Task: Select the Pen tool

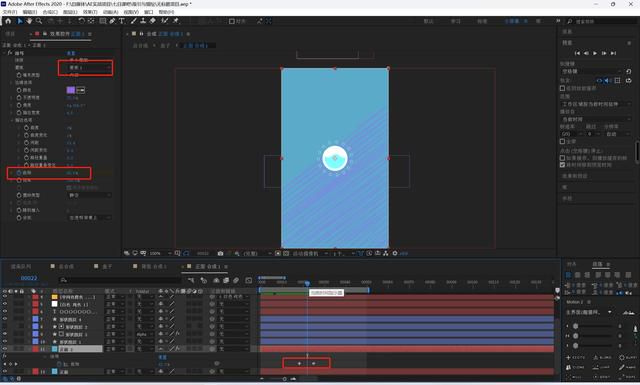Action: click(x=112, y=21)
